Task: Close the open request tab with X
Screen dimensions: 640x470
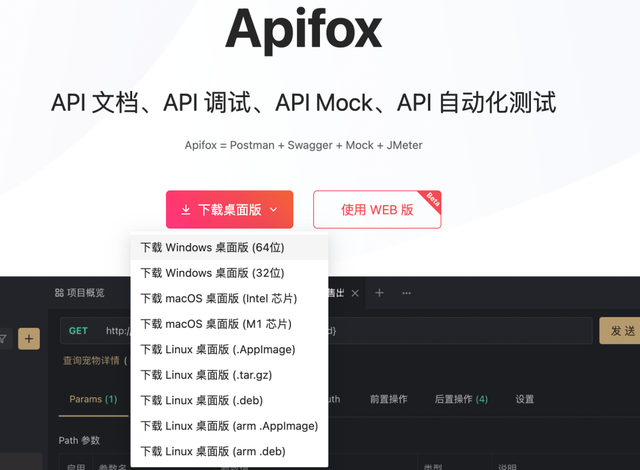Action: click(x=355, y=293)
